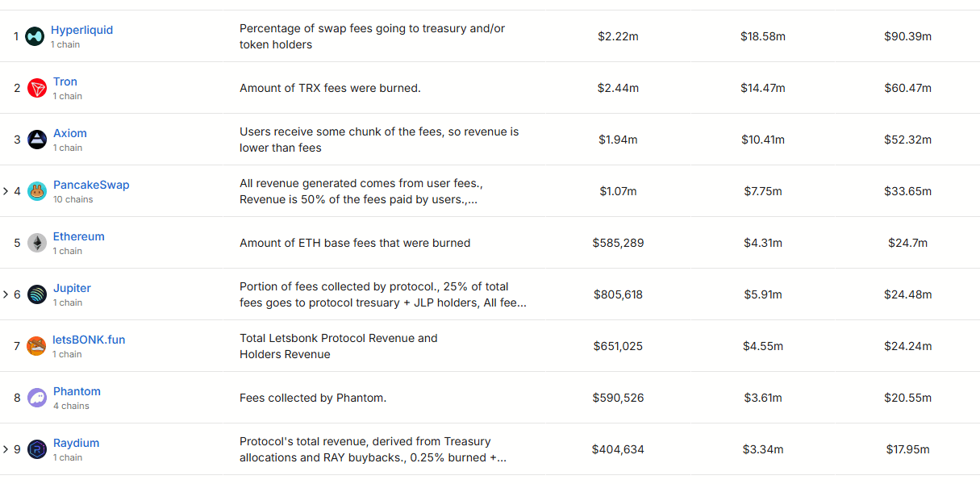Open the Phantom wallet link
This screenshot has width=980, height=484.
(x=77, y=391)
